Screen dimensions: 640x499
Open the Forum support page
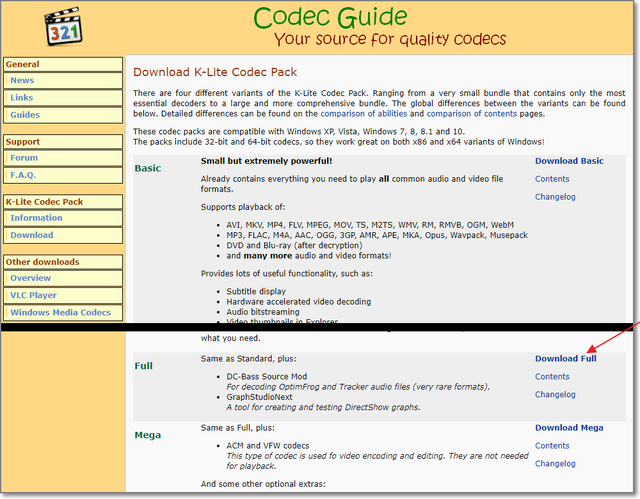[25, 158]
